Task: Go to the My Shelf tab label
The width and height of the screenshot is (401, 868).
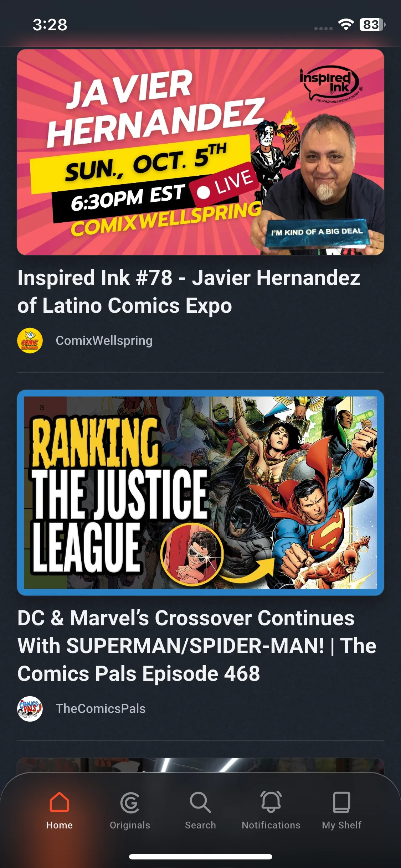Action: tap(341, 825)
